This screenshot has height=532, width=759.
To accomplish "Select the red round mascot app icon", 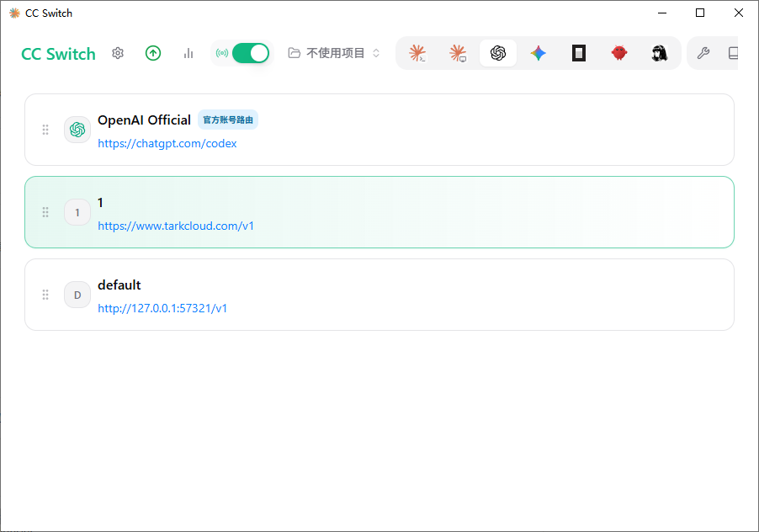I will tap(619, 53).
